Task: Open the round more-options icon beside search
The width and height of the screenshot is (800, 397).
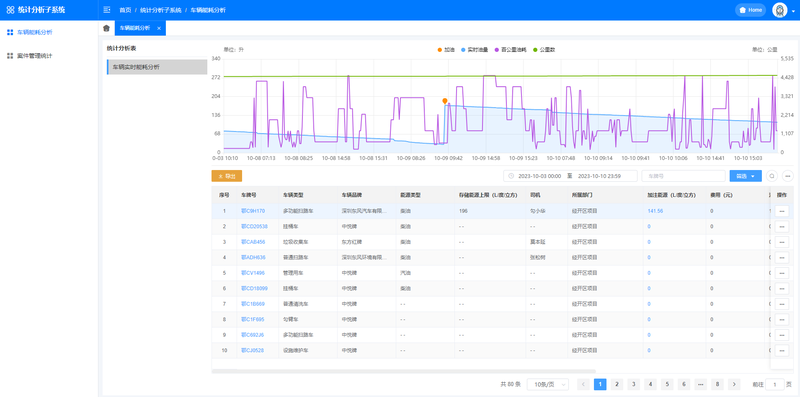Action: (788, 176)
